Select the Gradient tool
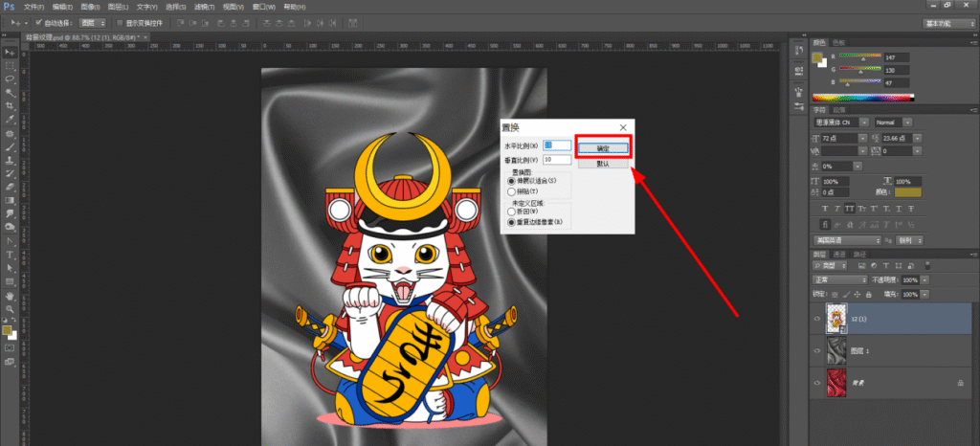 10,200
